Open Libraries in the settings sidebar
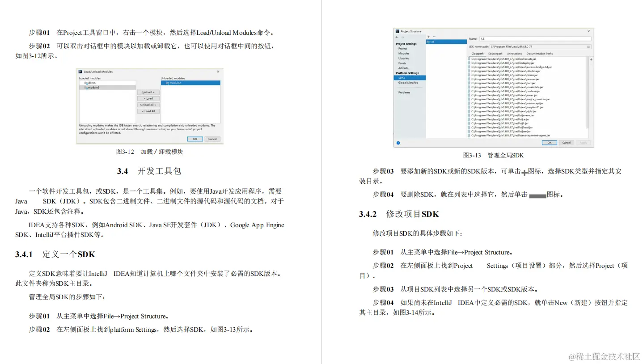 403,58
